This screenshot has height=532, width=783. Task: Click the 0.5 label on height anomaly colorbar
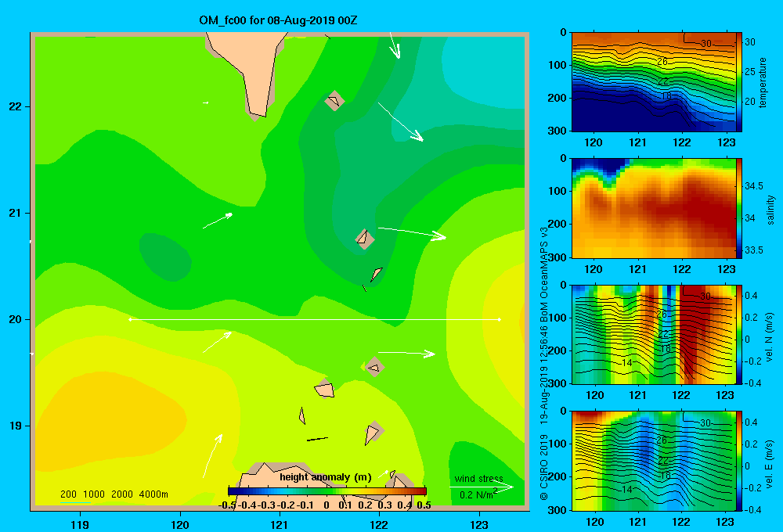click(424, 505)
